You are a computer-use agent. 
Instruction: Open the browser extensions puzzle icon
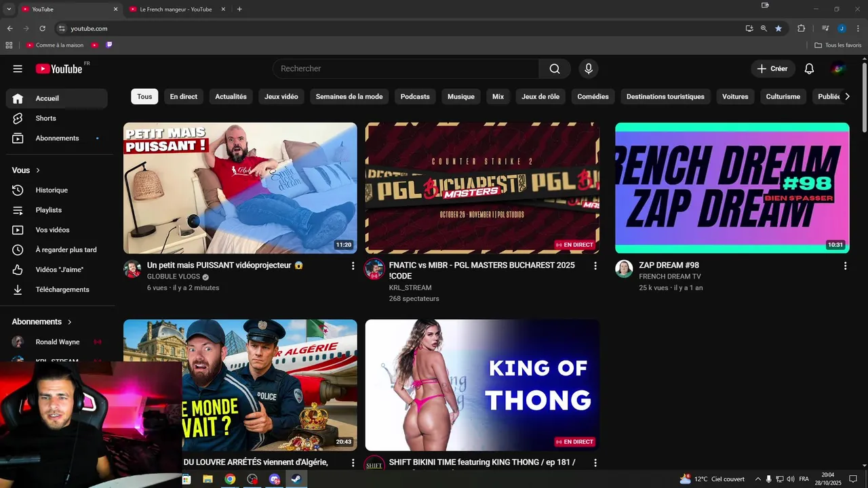(x=802, y=28)
